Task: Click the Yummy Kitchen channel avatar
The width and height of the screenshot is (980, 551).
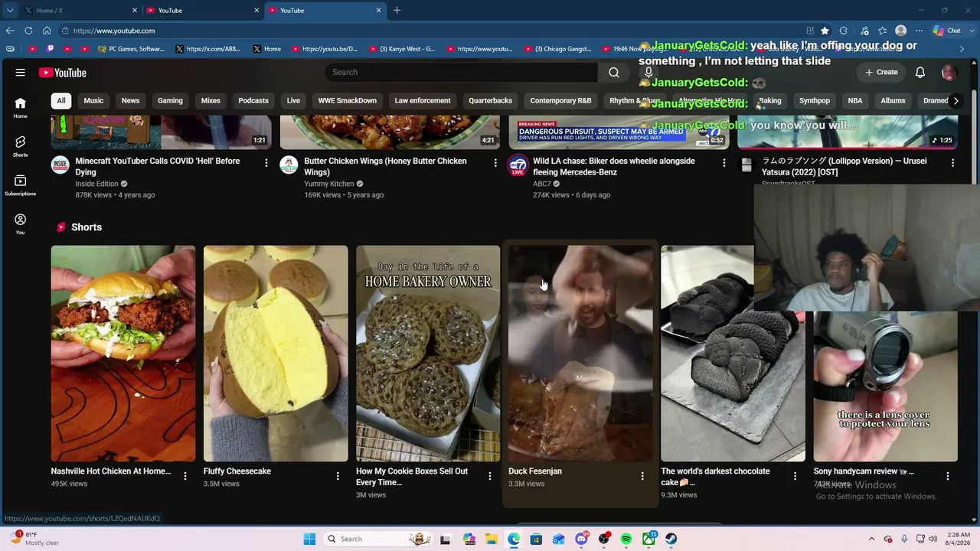Action: pyautogui.click(x=289, y=165)
